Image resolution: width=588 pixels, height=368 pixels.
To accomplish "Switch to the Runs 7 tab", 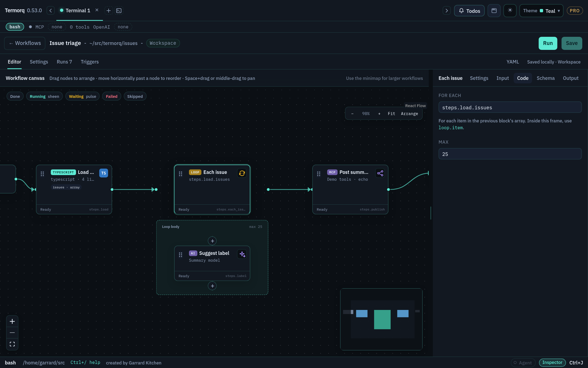I will pos(64,62).
